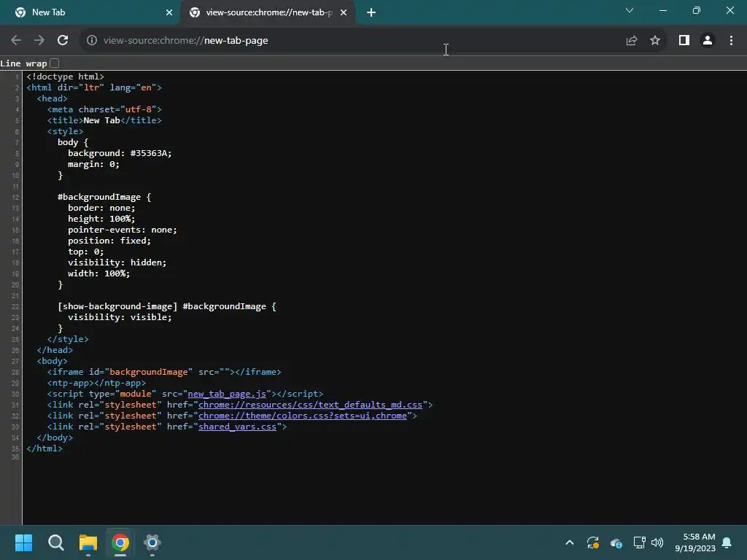Click the '<title>New Tab</title>' line

(x=104, y=120)
